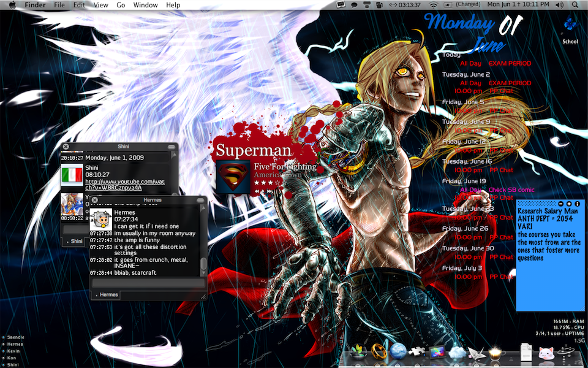The height and width of the screenshot is (368, 588).
Task: Open the Finder menu
Action: coord(35,5)
